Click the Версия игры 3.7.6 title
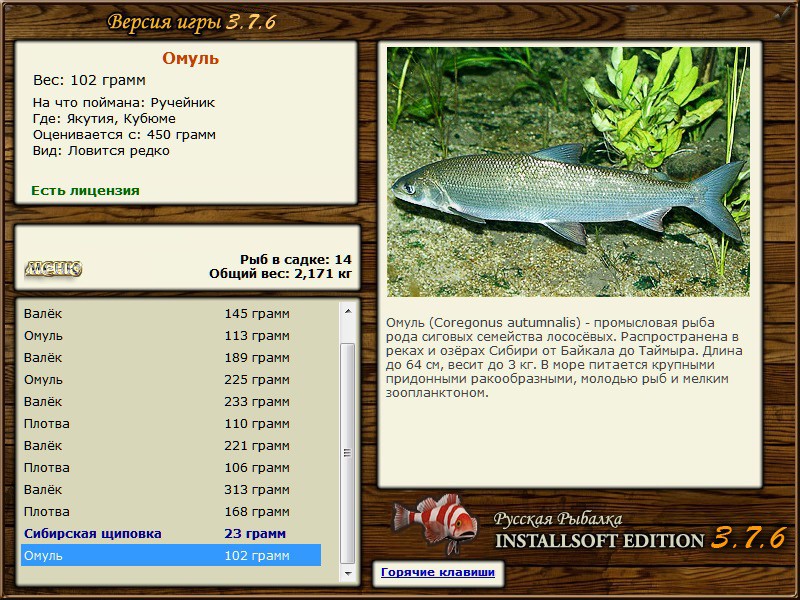The image size is (800, 600). (192, 22)
